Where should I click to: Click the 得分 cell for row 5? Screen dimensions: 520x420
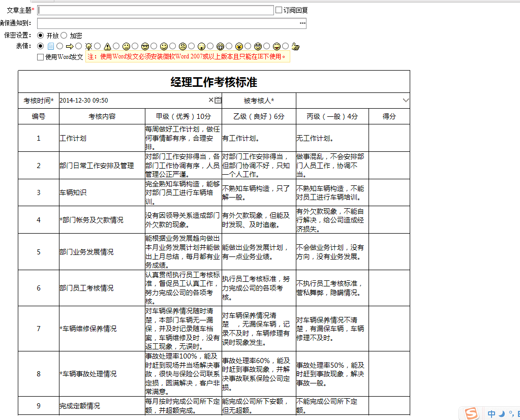(x=389, y=252)
